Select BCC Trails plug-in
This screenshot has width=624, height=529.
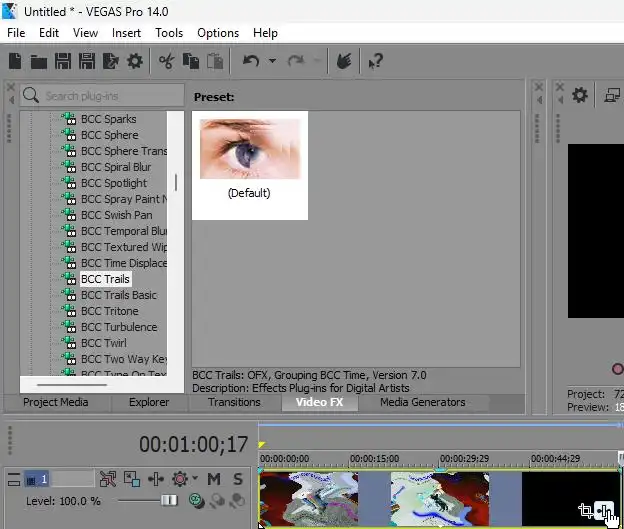click(x=105, y=279)
